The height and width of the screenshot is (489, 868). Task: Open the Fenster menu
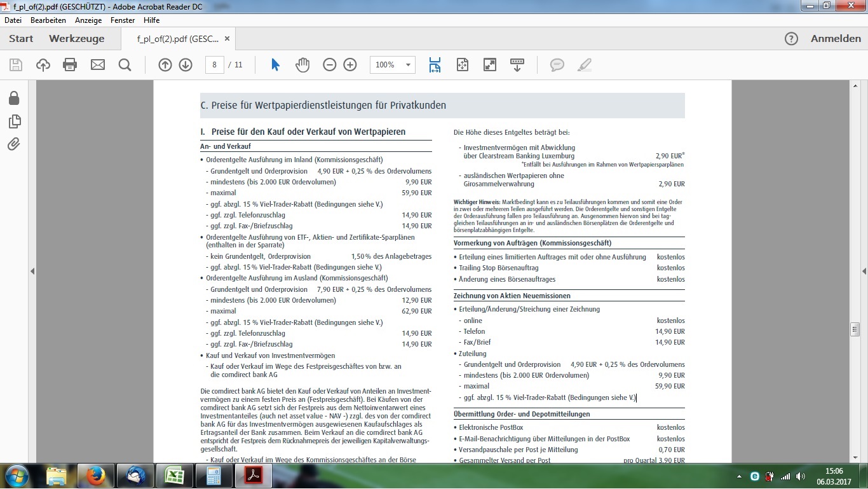pyautogui.click(x=123, y=20)
